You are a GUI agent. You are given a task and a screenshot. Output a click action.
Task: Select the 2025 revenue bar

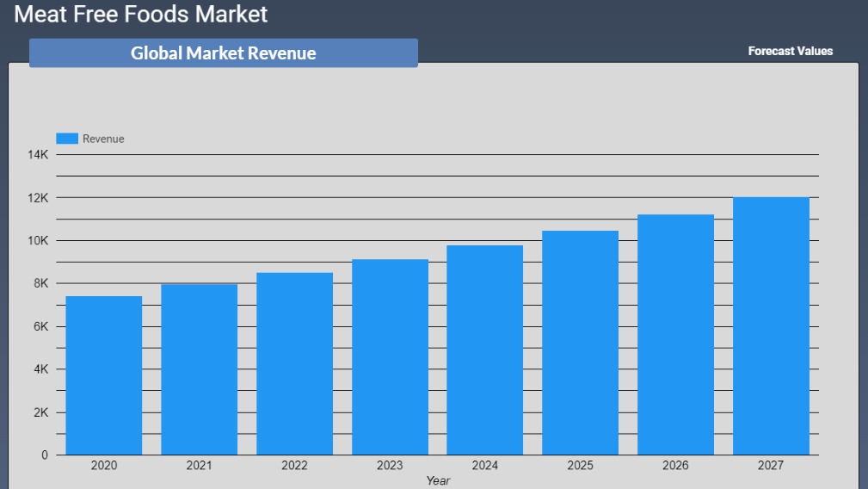point(580,343)
